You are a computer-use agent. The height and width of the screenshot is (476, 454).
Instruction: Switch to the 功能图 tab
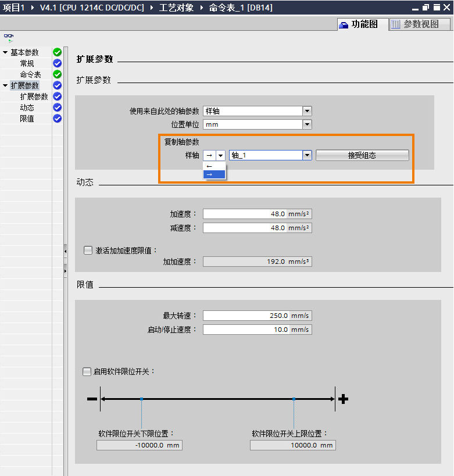pos(359,24)
